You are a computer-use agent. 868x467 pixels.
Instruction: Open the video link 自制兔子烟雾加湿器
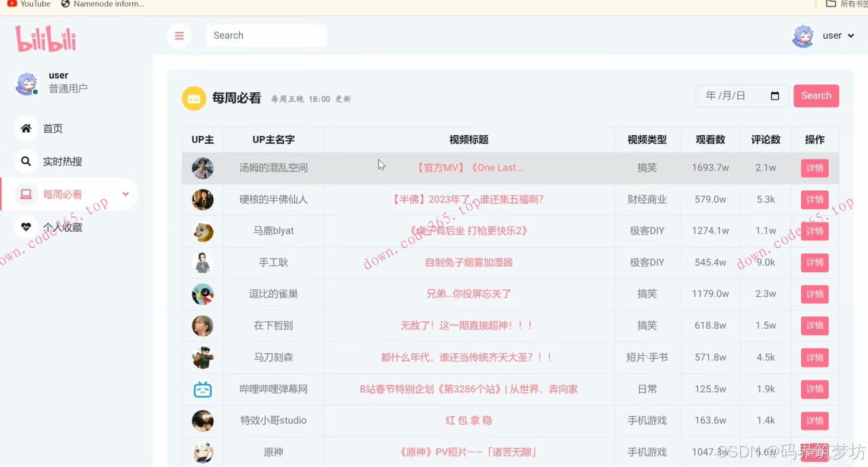click(x=469, y=262)
